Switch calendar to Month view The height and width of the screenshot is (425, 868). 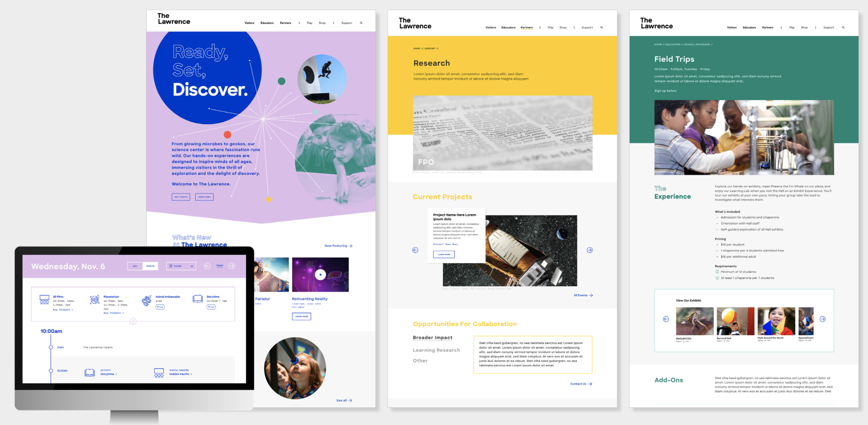click(x=150, y=266)
